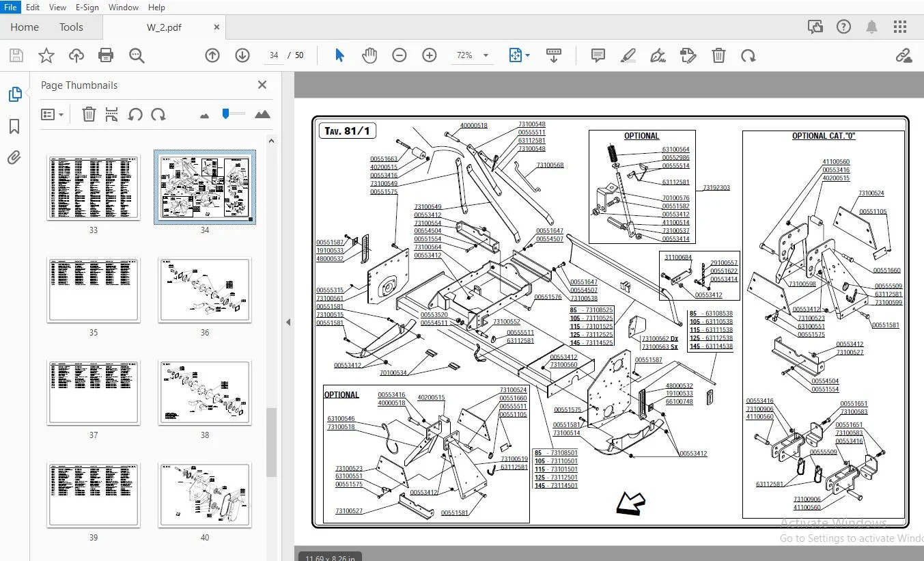Save the file with the floppy disk icon

click(16, 55)
